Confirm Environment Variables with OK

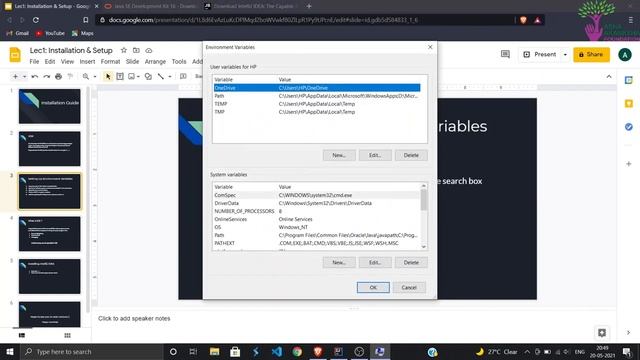click(373, 287)
